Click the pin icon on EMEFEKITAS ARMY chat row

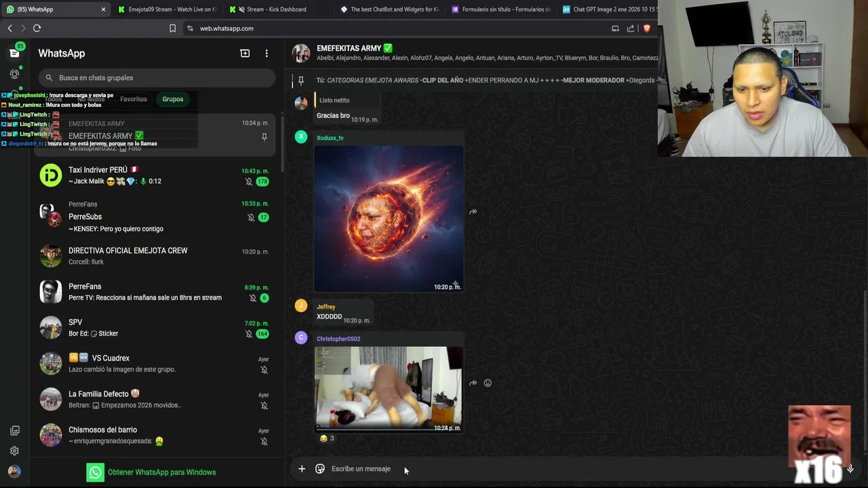[264, 137]
